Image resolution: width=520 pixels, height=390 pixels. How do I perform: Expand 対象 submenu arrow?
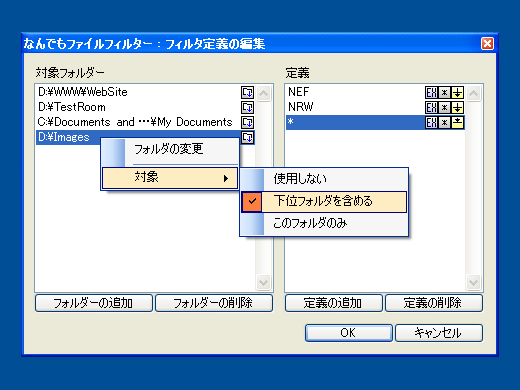click(x=226, y=178)
